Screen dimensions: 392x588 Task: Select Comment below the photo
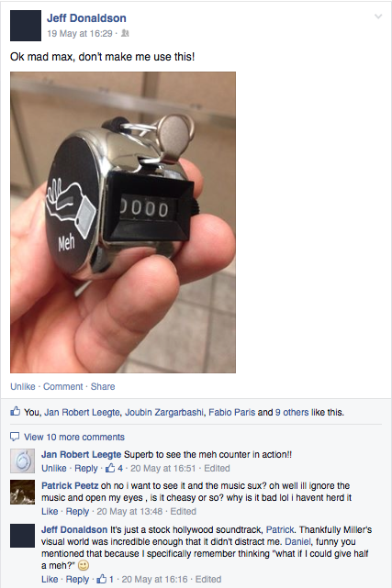[x=62, y=386]
